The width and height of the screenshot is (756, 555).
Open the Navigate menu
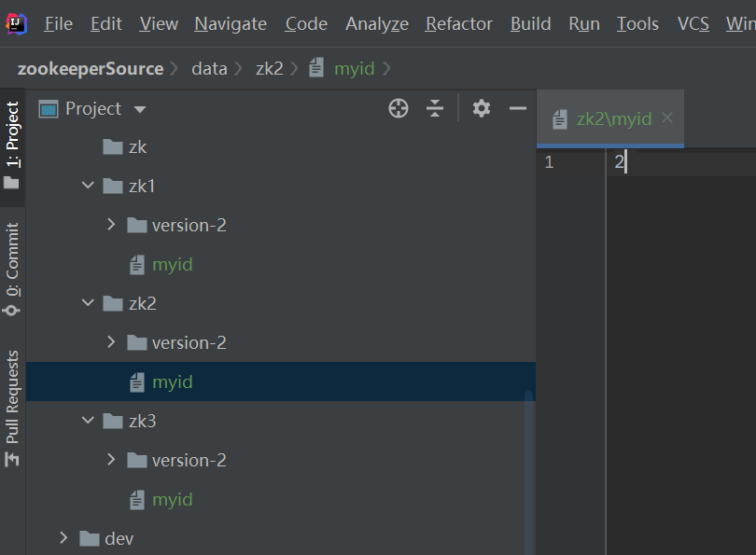pyautogui.click(x=231, y=23)
